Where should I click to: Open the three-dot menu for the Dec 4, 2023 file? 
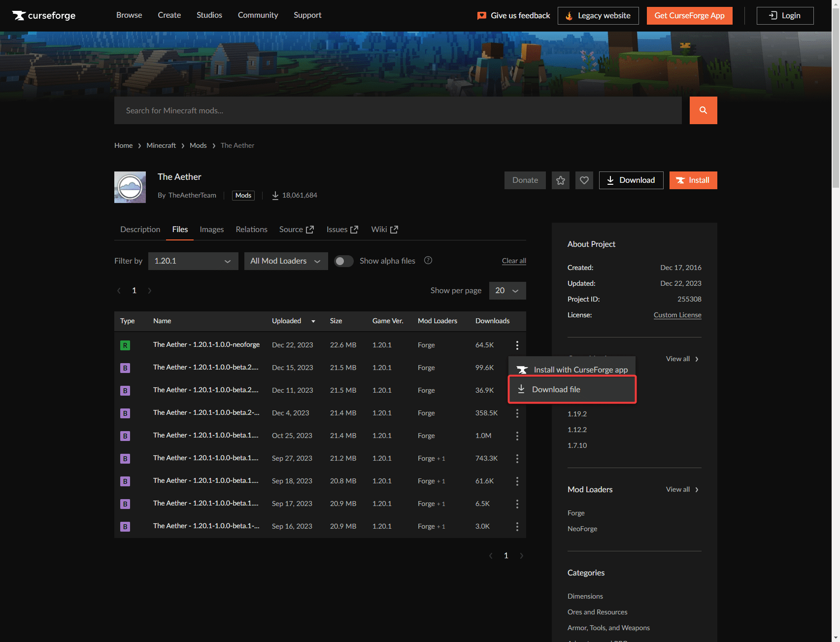pyautogui.click(x=517, y=413)
